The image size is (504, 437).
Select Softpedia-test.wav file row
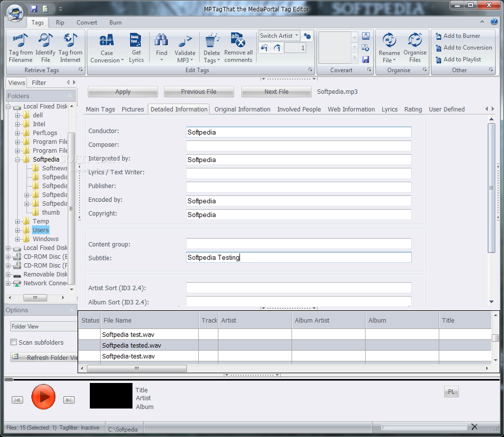[x=285, y=356]
